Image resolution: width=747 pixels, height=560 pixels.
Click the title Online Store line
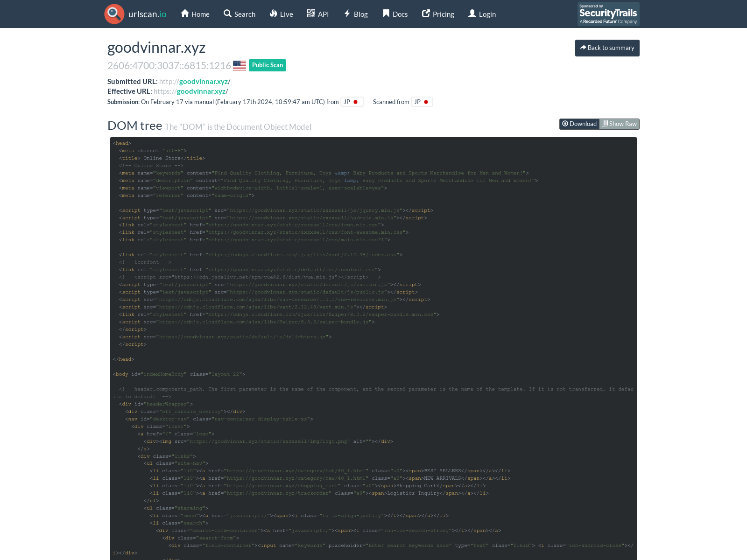(x=162, y=158)
